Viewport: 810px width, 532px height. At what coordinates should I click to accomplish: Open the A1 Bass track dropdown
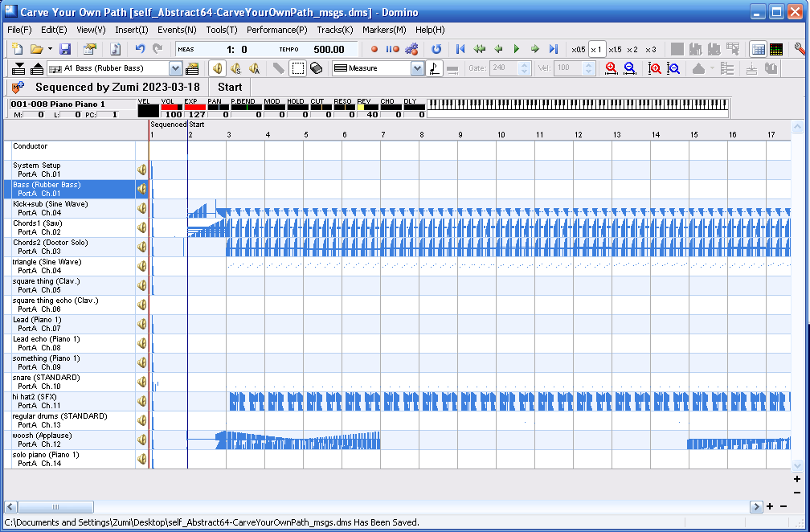coord(175,68)
